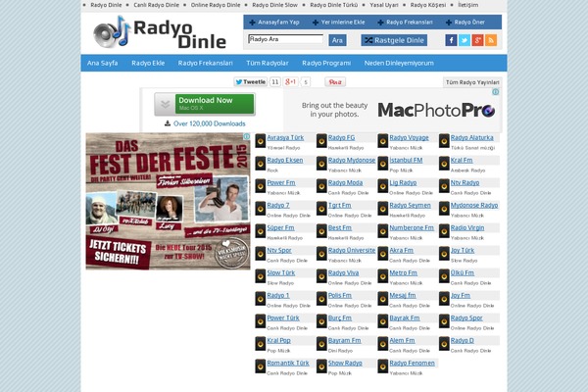This screenshot has width=588, height=392.
Task: Open Ana Sayfa in blue navigation bar
Action: 102,63
